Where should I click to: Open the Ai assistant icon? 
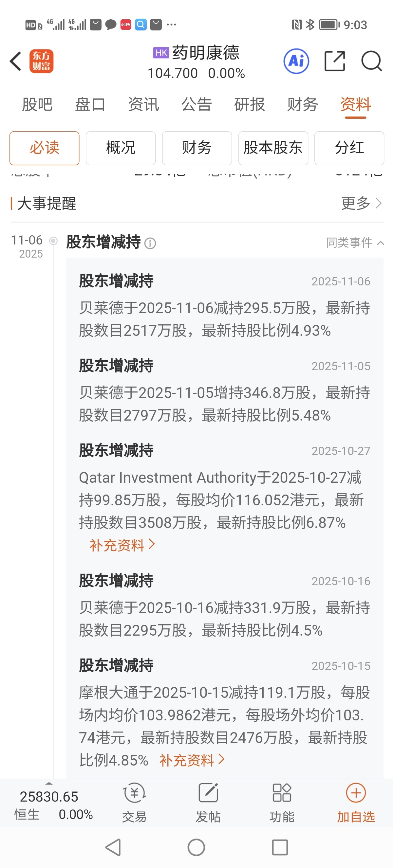(296, 61)
